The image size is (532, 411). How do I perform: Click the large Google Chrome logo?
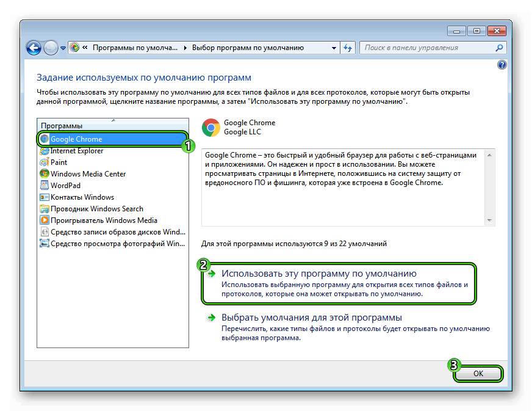coord(211,128)
